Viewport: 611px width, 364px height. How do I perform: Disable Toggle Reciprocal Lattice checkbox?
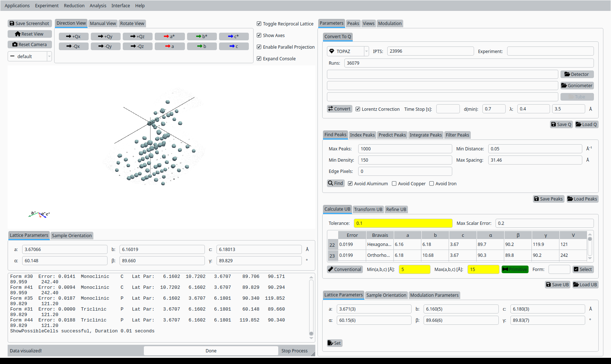point(259,24)
